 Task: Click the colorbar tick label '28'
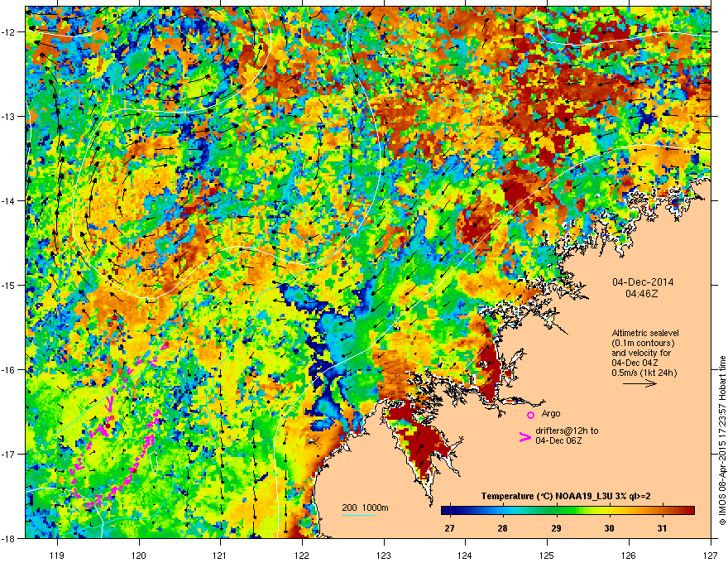click(502, 528)
